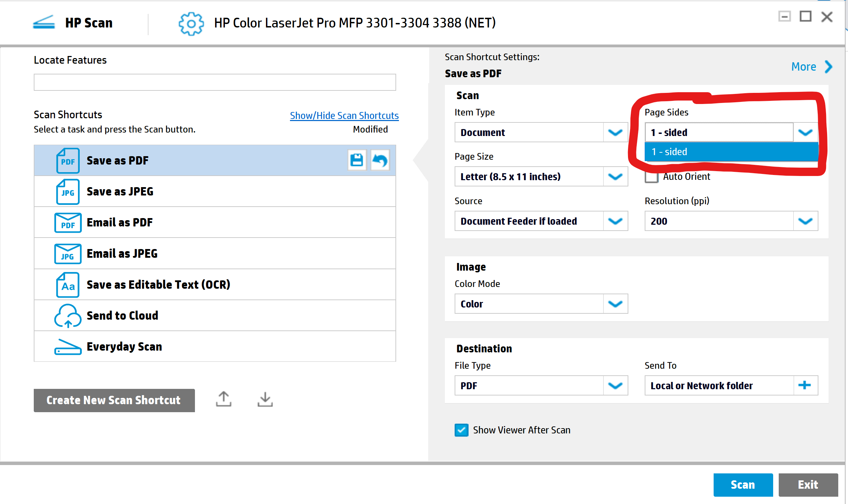The width and height of the screenshot is (848, 504).
Task: Click the Email as PDF envelope icon
Action: tap(68, 223)
